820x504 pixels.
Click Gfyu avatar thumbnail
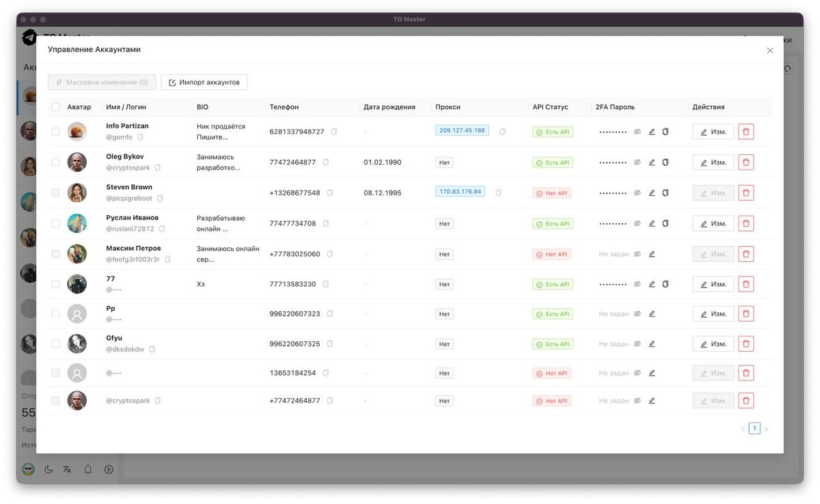pyautogui.click(x=77, y=344)
